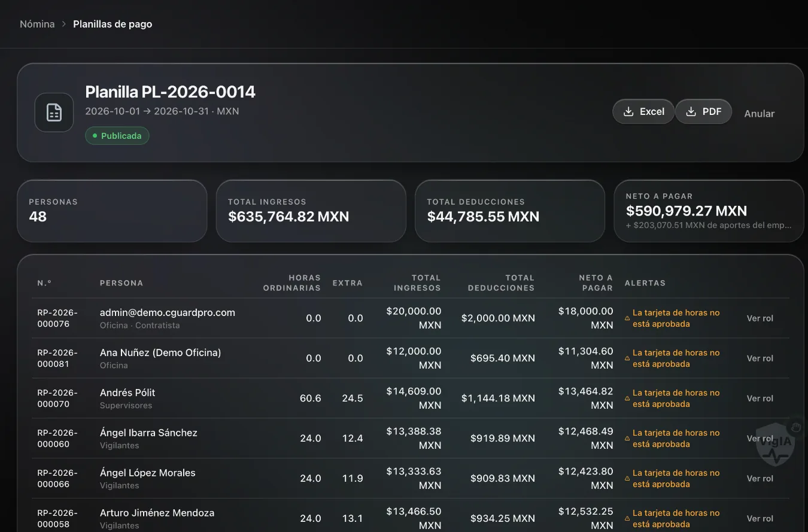Export the payroll as Excel
Viewport: 808px width, 532px height.
click(x=643, y=111)
